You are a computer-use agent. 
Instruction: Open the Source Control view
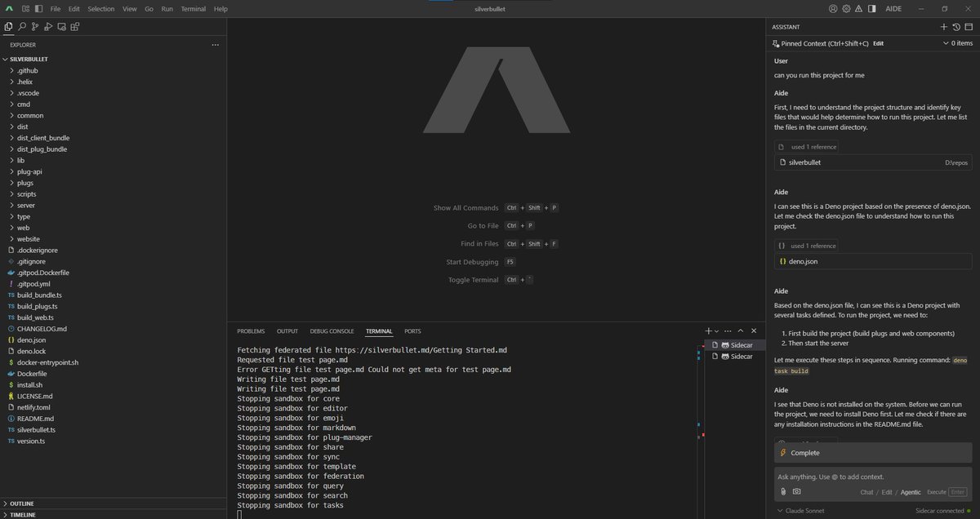pyautogui.click(x=35, y=26)
